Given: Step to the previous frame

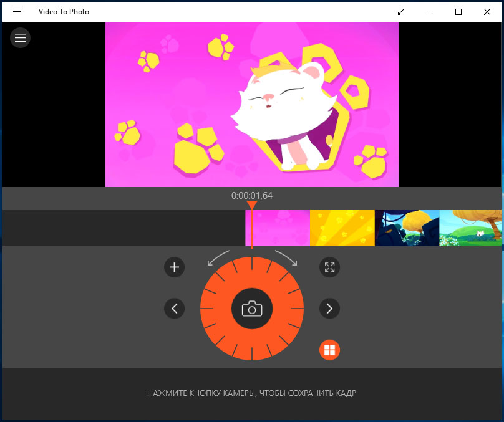Looking at the screenshot, I should pyautogui.click(x=174, y=309).
